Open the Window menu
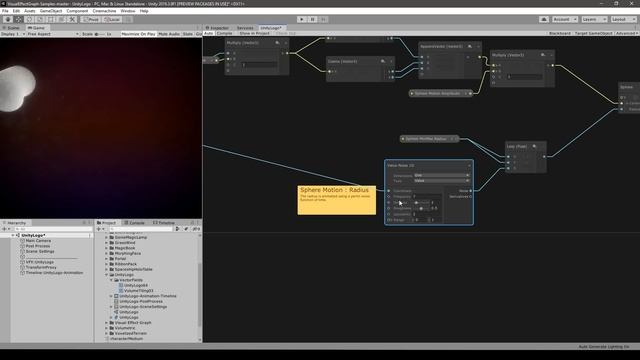The width and height of the screenshot is (640, 360). [x=128, y=11]
